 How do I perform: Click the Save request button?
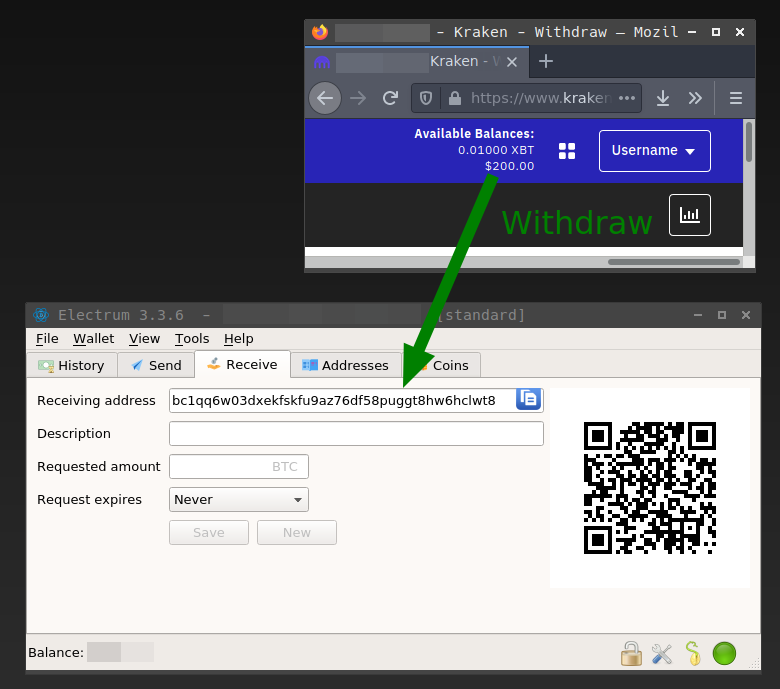[x=209, y=532]
